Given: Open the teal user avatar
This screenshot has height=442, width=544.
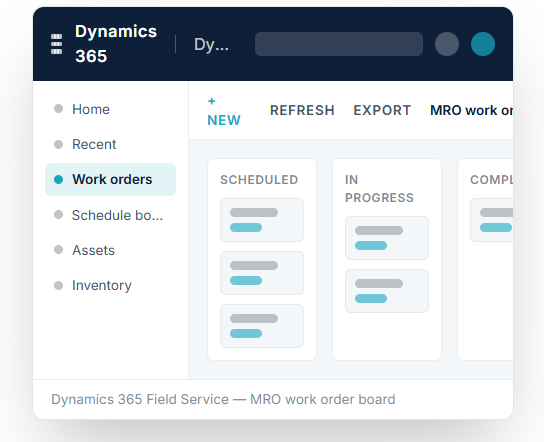Looking at the screenshot, I should click(x=483, y=44).
